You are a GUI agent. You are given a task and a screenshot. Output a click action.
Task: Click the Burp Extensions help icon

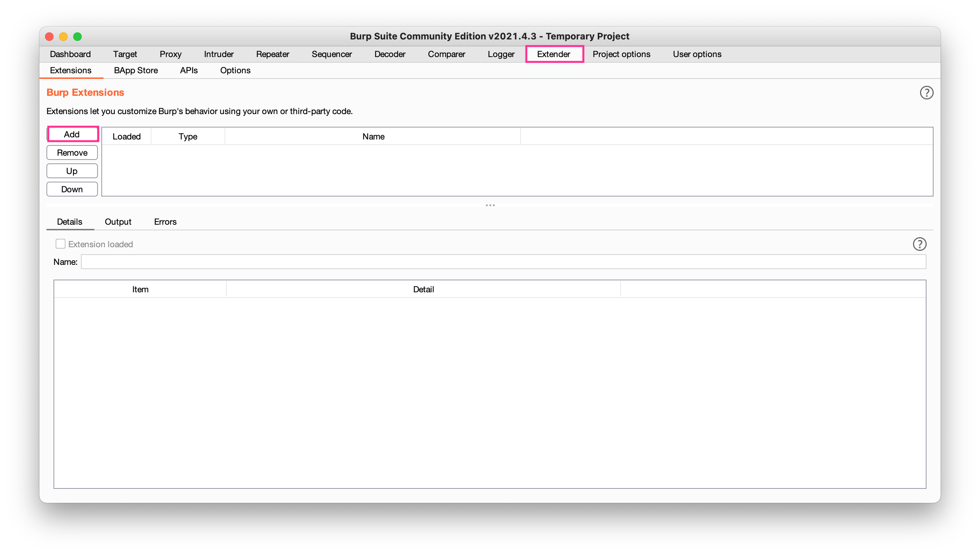point(926,93)
